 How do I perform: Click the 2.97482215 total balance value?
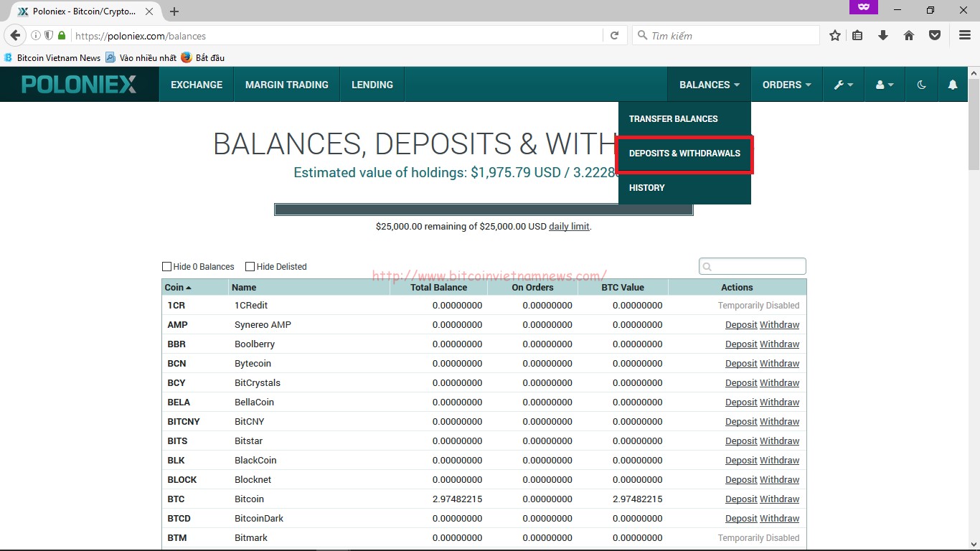click(x=457, y=499)
